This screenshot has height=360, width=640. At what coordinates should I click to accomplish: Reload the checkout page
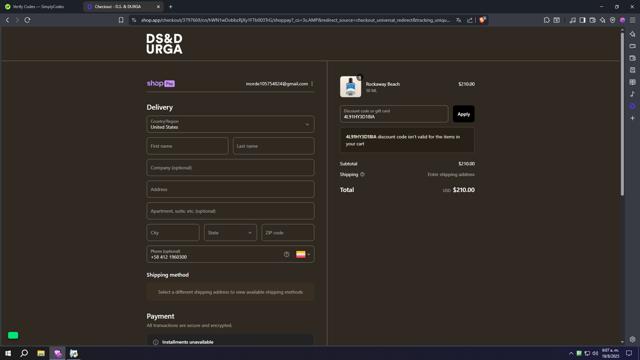point(27,20)
